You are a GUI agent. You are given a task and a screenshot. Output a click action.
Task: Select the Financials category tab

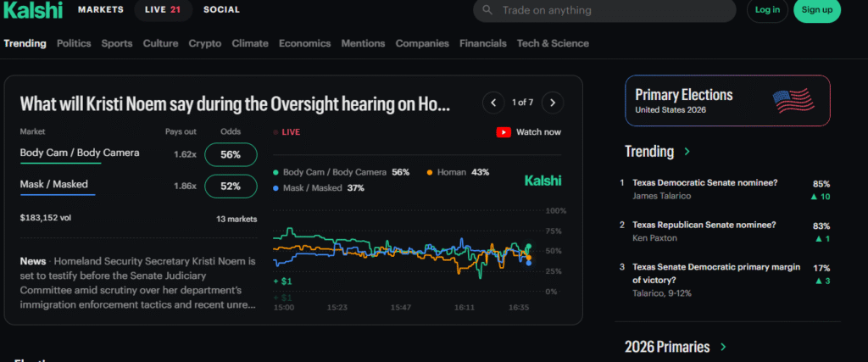pyautogui.click(x=482, y=43)
